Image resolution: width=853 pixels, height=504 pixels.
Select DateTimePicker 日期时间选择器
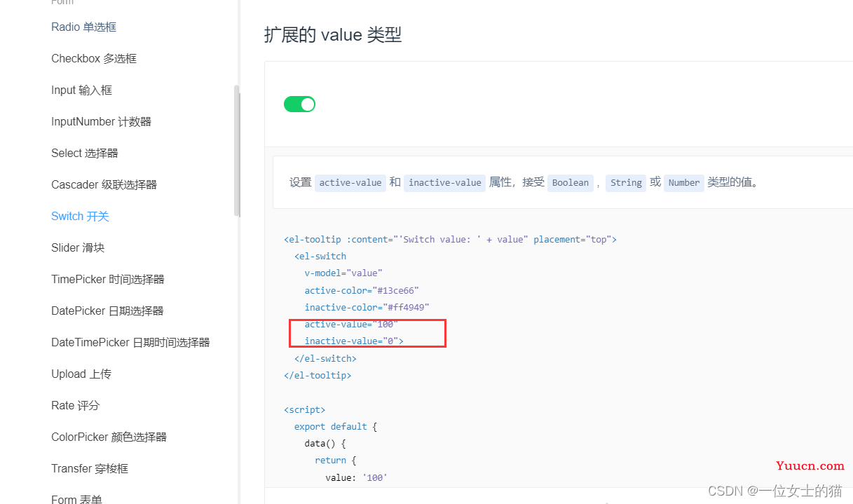coord(130,343)
